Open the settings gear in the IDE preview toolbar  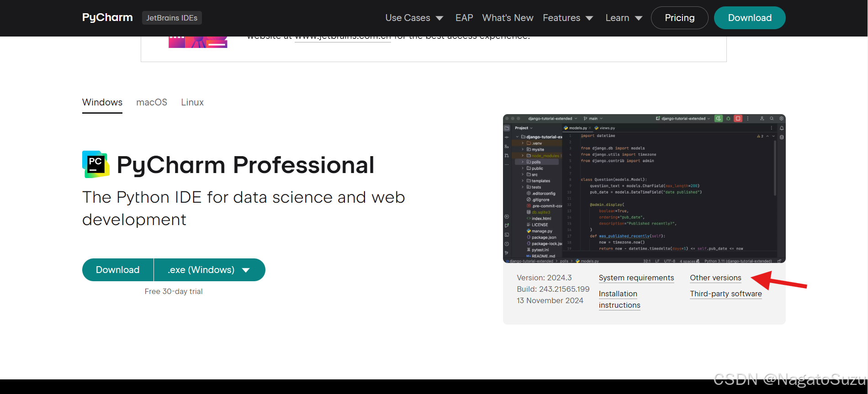(x=781, y=119)
